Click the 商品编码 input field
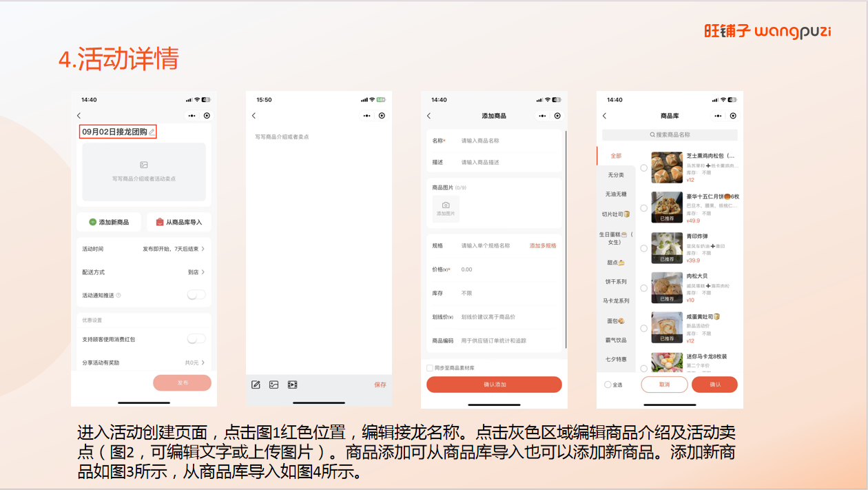The height and width of the screenshot is (490, 868). tap(508, 340)
